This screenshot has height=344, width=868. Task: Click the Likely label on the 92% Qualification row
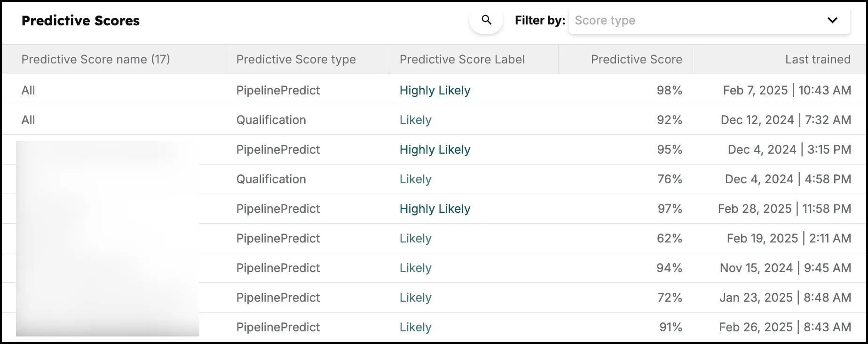pyautogui.click(x=415, y=120)
